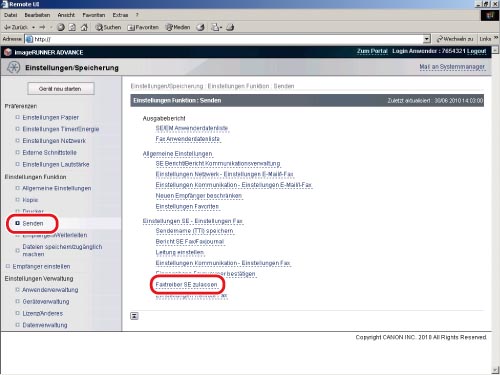Open Einstellungen Papier in sidebar
The height and width of the screenshot is (375, 500).
pos(51,117)
